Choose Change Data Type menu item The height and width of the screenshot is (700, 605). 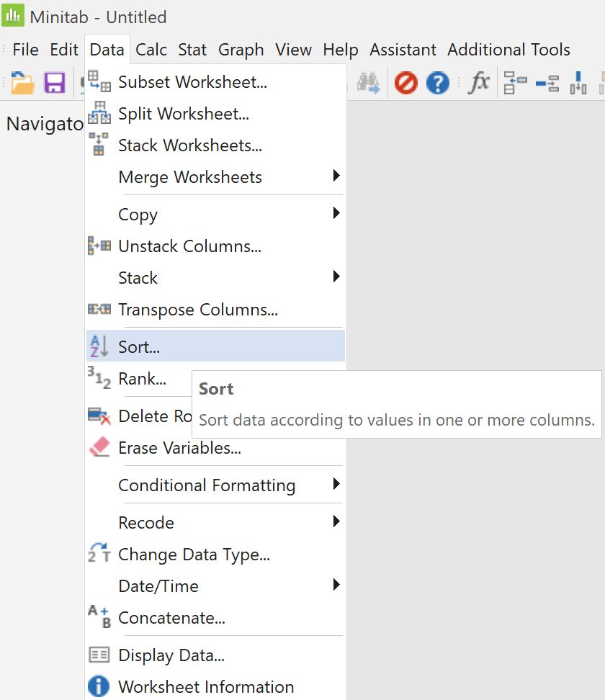pos(215,555)
